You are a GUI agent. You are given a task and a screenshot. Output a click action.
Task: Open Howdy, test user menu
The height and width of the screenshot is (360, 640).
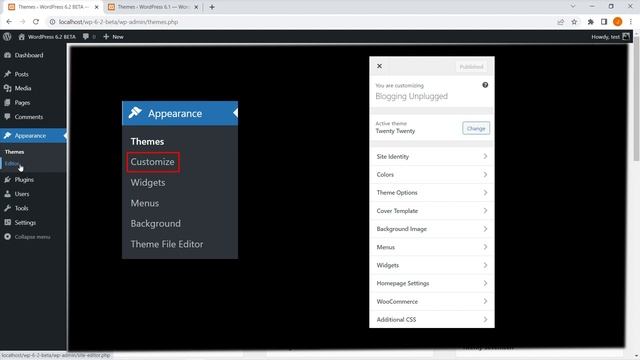point(610,37)
